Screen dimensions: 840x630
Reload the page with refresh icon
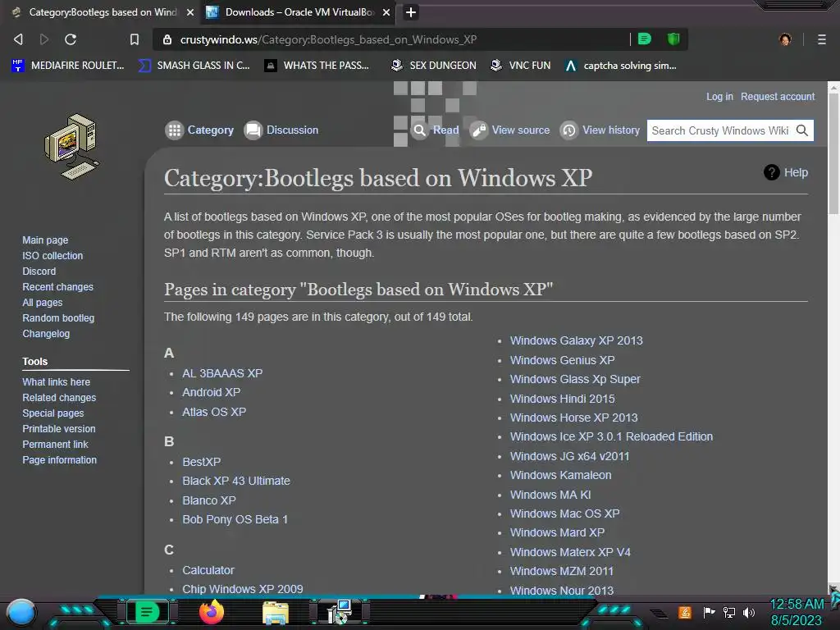coord(71,39)
